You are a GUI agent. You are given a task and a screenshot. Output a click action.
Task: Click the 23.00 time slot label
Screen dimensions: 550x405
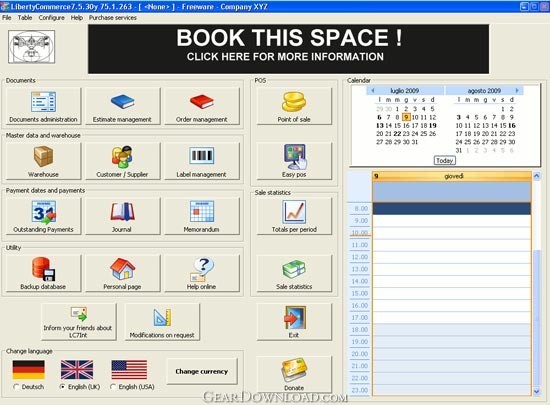360,390
